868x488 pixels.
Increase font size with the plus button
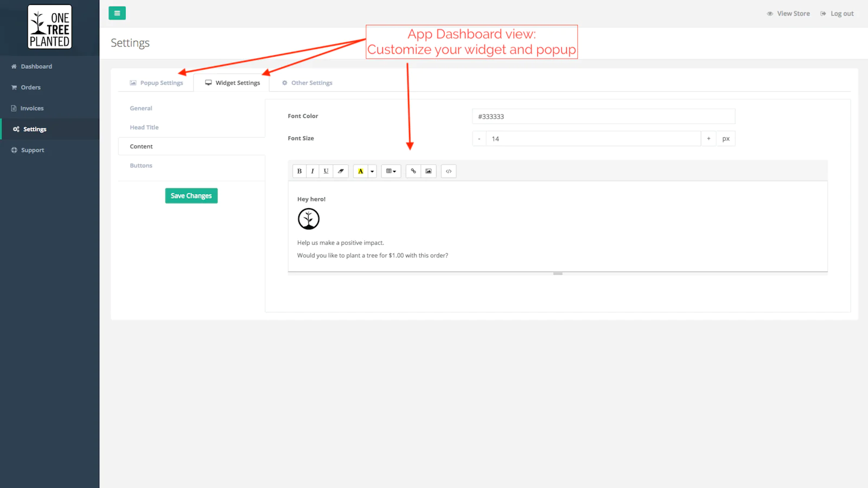click(x=709, y=139)
